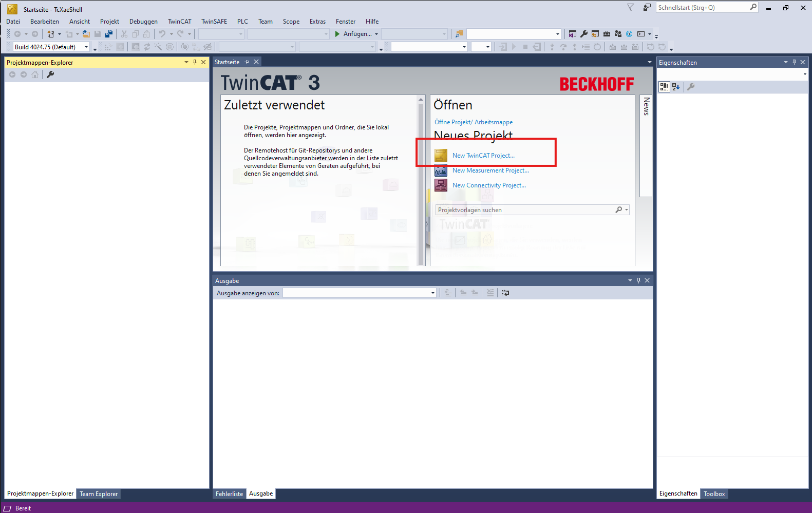
Task: Switch to the Fehlerliste tab
Action: [229, 494]
